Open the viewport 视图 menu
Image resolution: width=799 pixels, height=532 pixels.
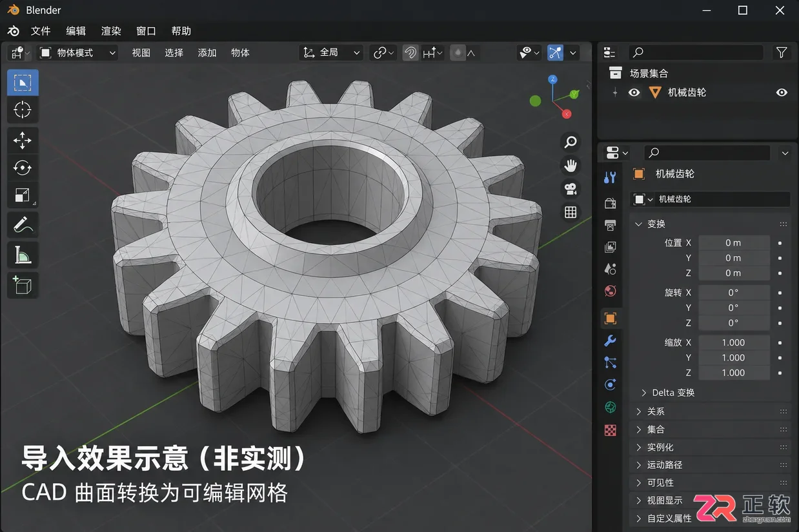[x=141, y=53]
